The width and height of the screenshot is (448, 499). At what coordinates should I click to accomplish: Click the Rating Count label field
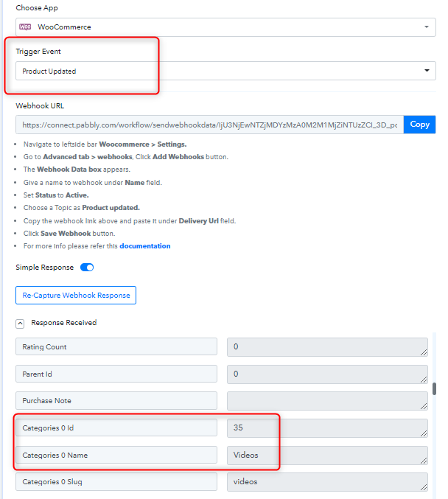coord(116,346)
